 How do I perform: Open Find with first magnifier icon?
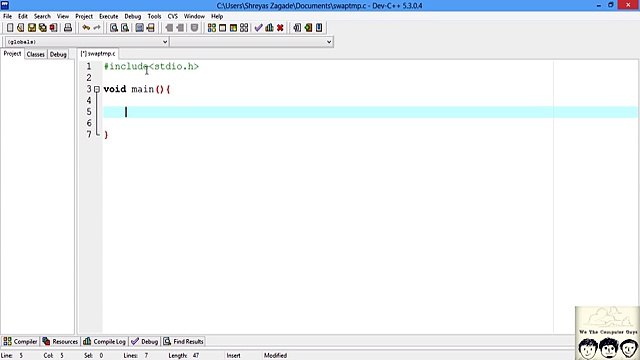114,28
